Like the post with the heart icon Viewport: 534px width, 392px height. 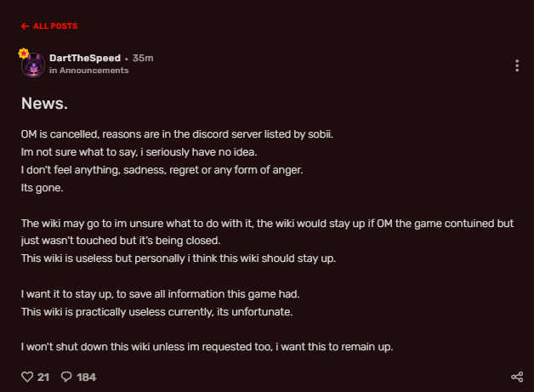pos(26,377)
